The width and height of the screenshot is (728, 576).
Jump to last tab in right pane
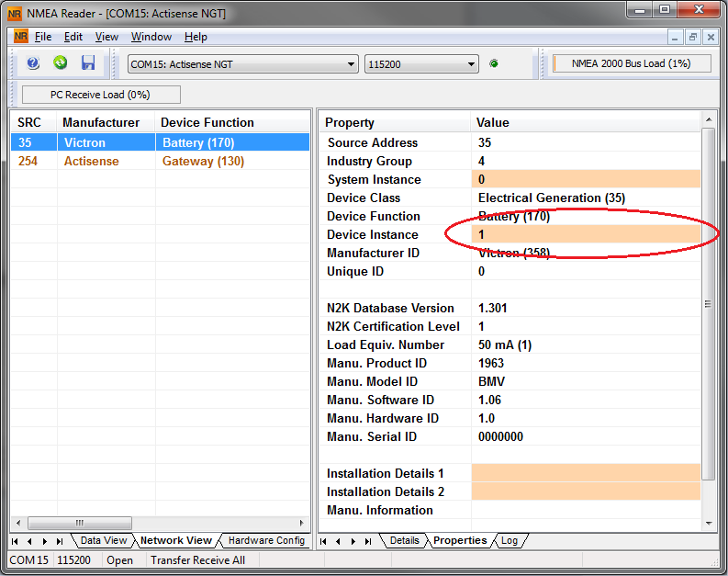(x=369, y=541)
